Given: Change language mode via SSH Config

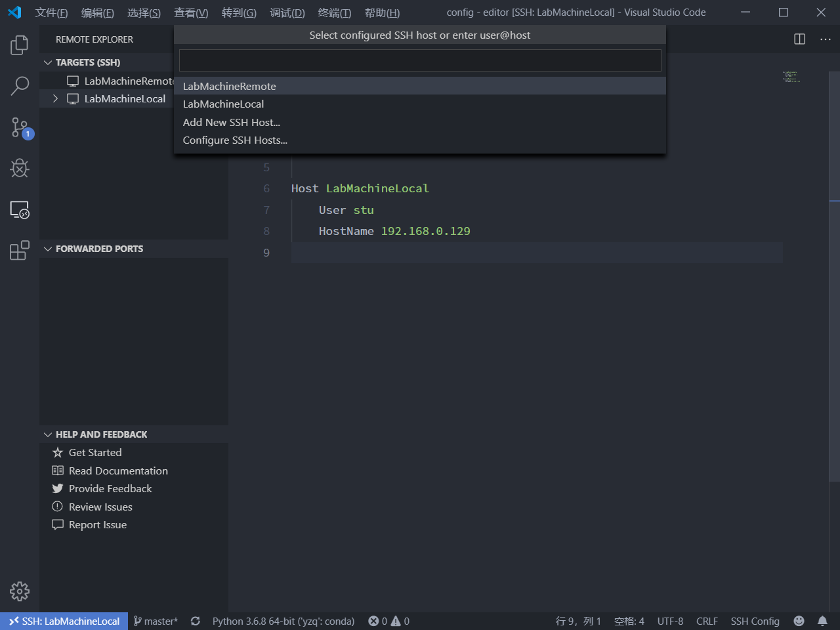Looking at the screenshot, I should (755, 621).
